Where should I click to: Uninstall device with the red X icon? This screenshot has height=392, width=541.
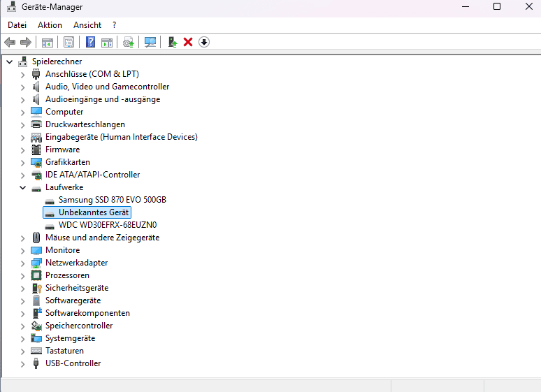click(x=188, y=42)
